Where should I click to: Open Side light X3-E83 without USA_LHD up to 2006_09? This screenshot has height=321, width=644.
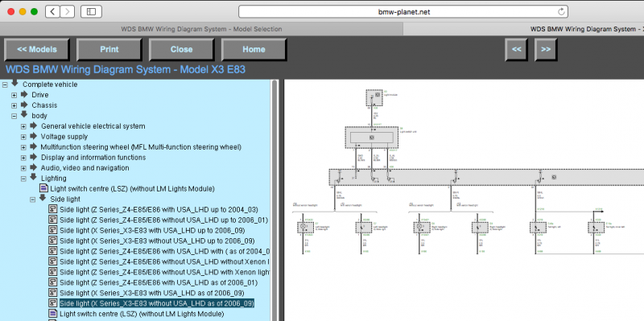pyautogui.click(x=157, y=241)
